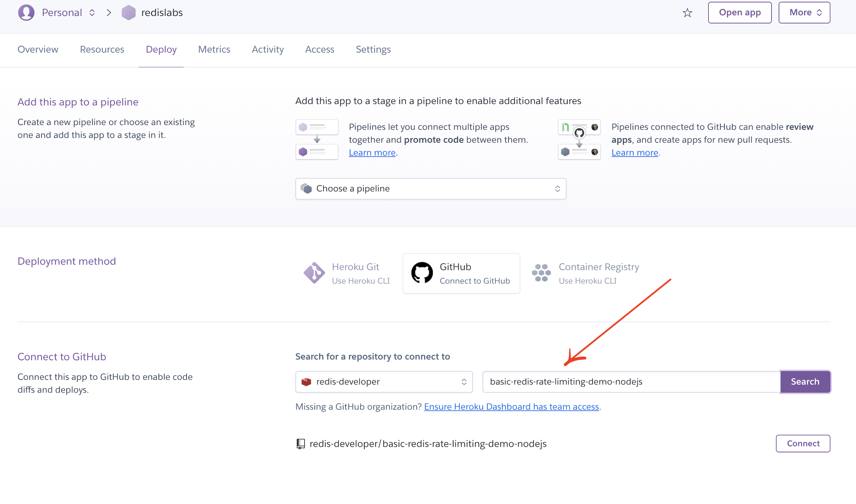Click the Open app button
The width and height of the screenshot is (856, 504).
(x=740, y=13)
